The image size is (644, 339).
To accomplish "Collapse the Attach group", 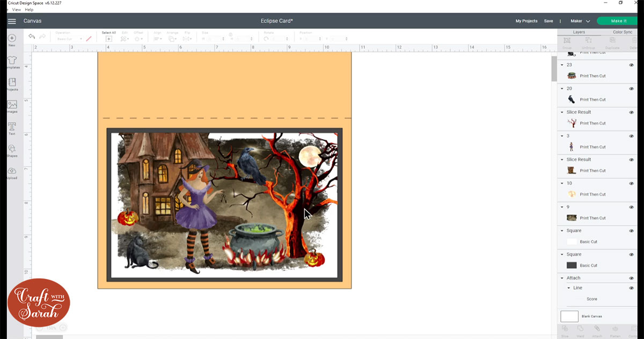I will (562, 278).
